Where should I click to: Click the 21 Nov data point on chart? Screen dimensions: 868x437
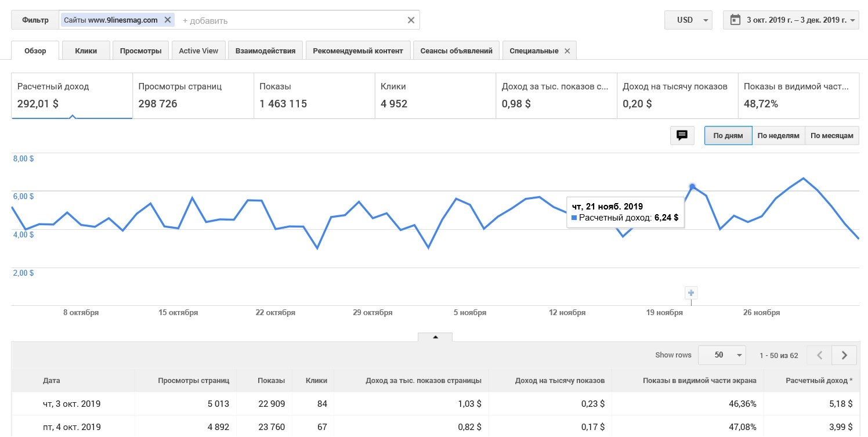(692, 186)
